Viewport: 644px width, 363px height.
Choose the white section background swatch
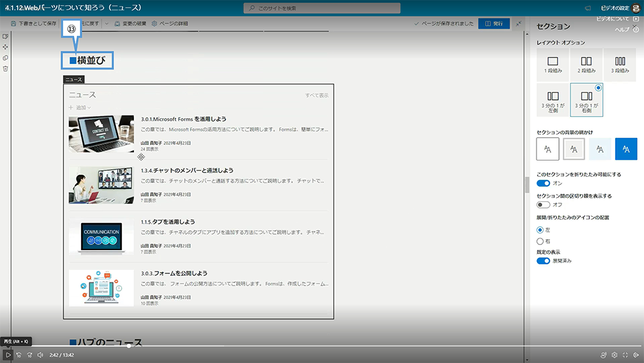pos(547,149)
